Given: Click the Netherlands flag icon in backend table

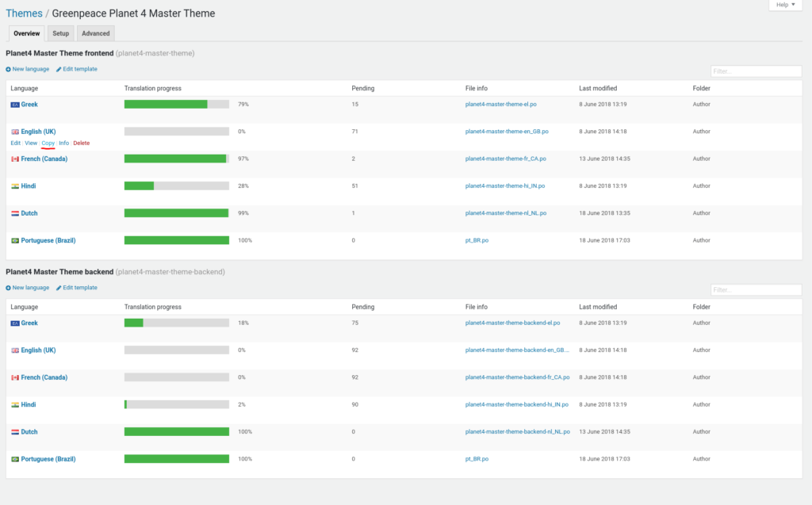Looking at the screenshot, I should pyautogui.click(x=15, y=432).
